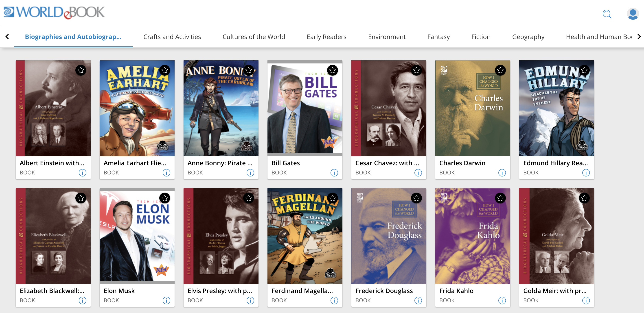Star the Elon Musk book

click(x=165, y=198)
